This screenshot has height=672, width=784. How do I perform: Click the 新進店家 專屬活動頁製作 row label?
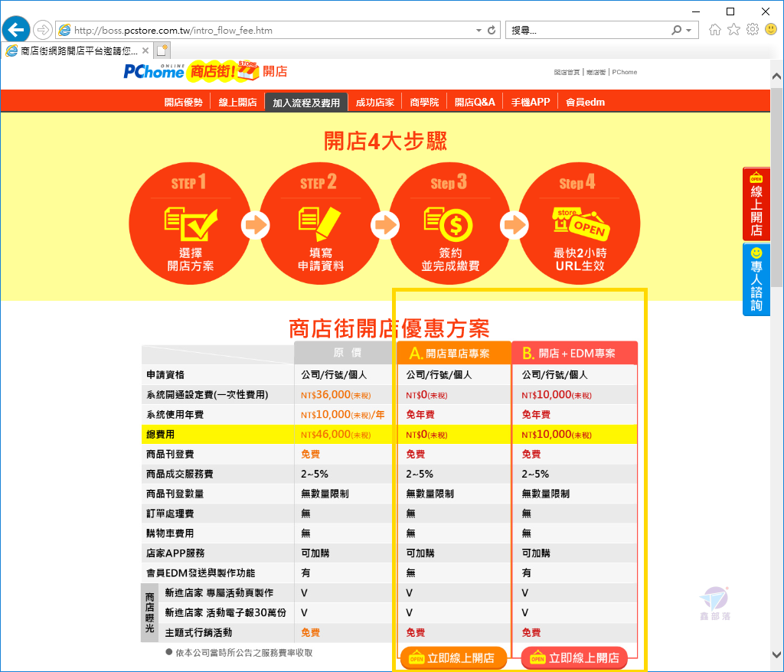219,593
